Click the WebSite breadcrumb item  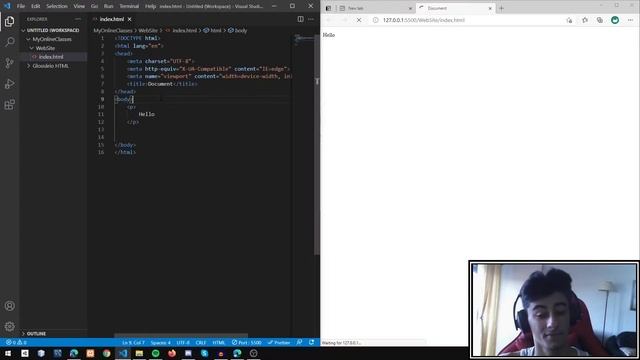click(148, 30)
